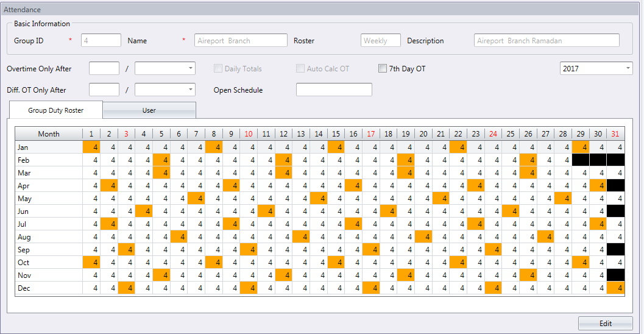Select the Nov row label
The height and width of the screenshot is (334, 644).
click(49, 275)
